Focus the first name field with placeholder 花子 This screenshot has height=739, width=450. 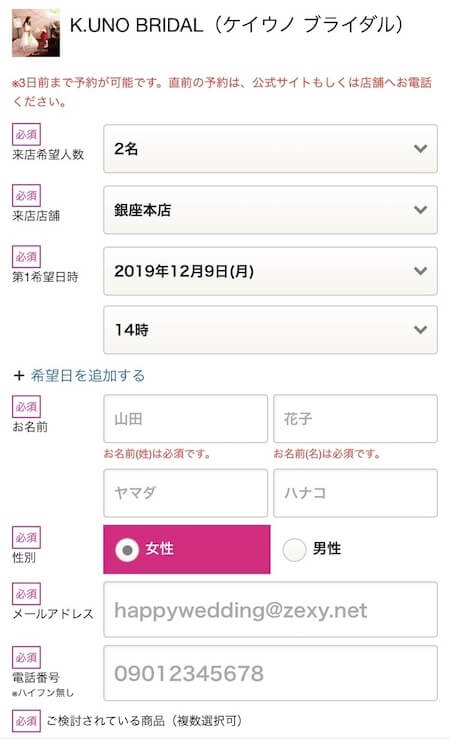[355, 419]
